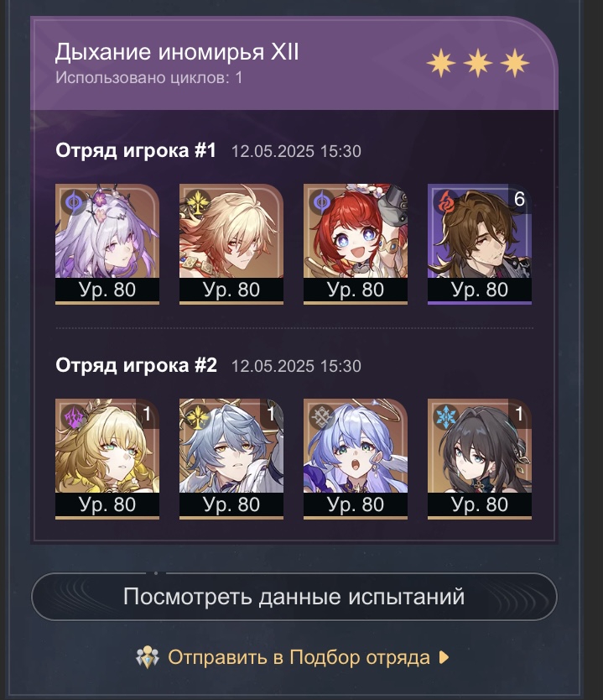
Task: Select the blue-haired singer portrait in squad 2
Action: tap(356, 459)
